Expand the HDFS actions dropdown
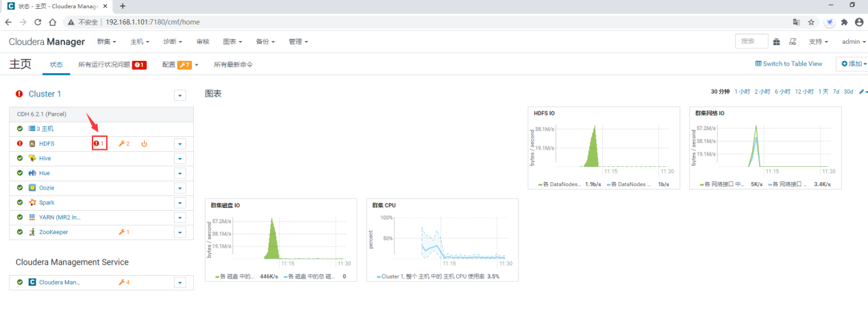Screen dimensions: 868x312 [180, 144]
